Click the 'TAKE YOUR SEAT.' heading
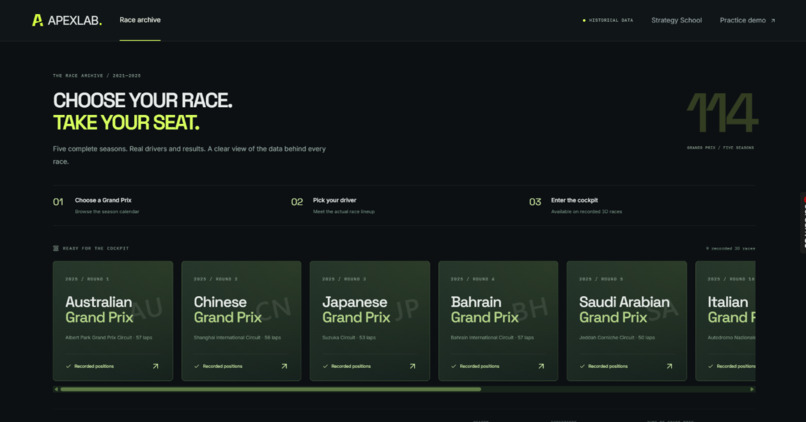806x422 pixels. click(126, 123)
